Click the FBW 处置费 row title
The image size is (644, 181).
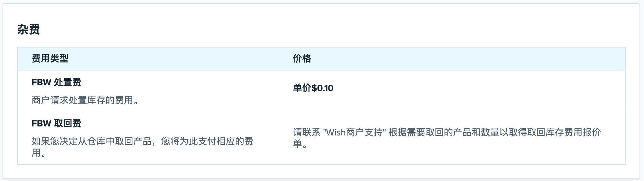56,82
